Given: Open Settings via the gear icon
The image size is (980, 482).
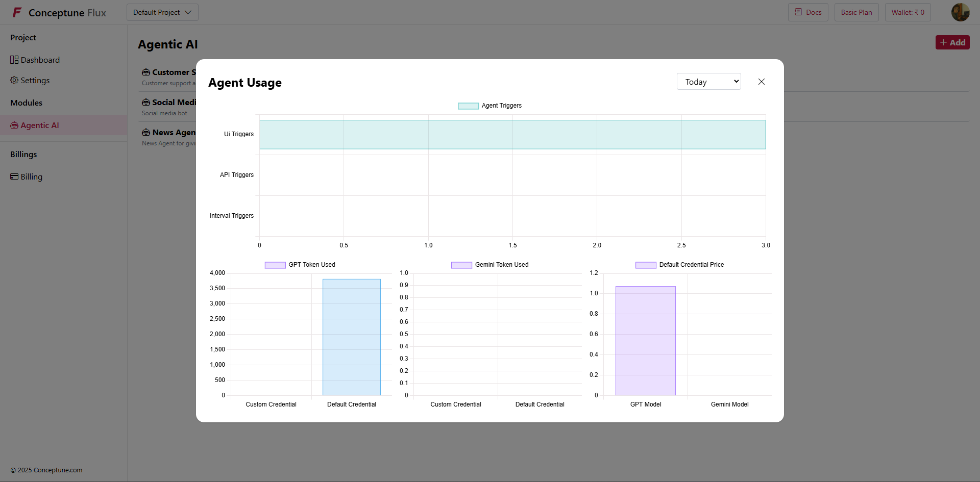Looking at the screenshot, I should pyautogui.click(x=14, y=80).
